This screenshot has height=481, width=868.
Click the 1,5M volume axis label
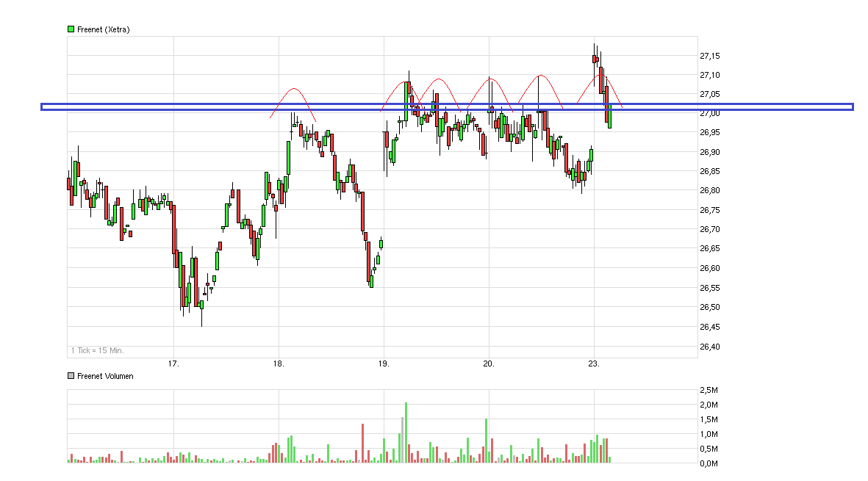tap(709, 419)
